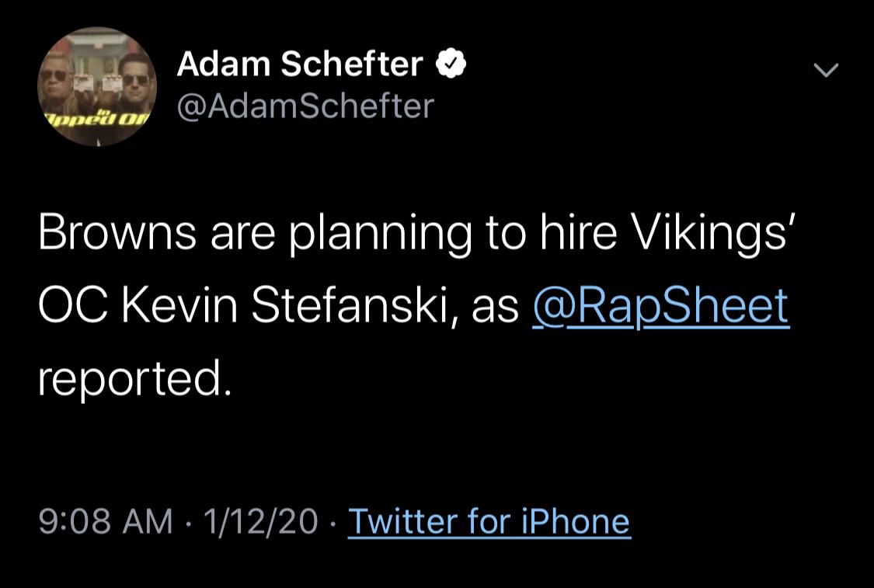
Task: Select the Adam Schefter display name
Action: point(300,64)
